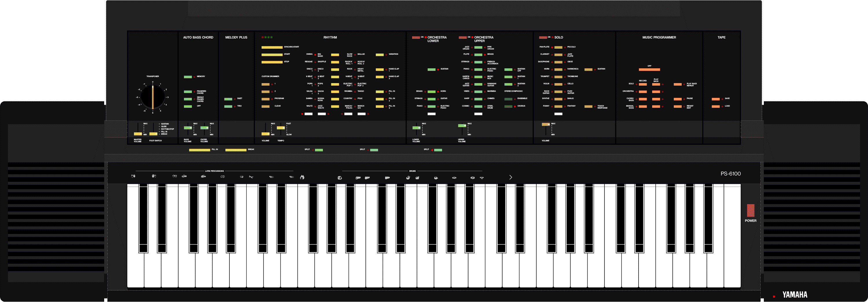Enable Stereo Symphonic Chorus
This screenshot has width=868, height=302.
click(508, 107)
